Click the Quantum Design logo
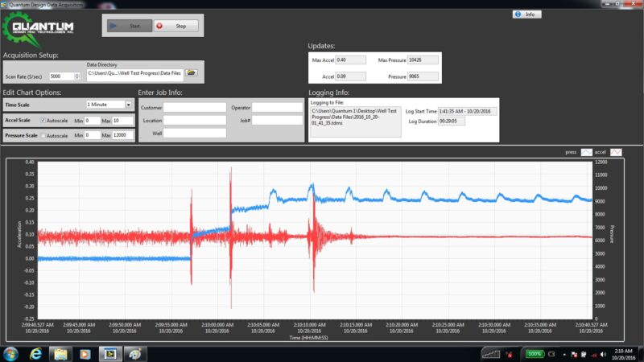644x362 pixels. pos(38,29)
